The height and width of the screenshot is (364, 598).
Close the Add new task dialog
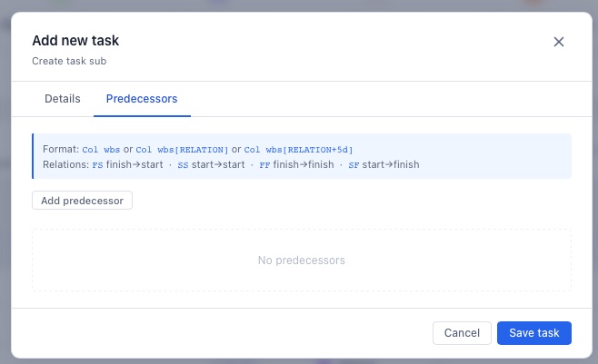(x=559, y=42)
